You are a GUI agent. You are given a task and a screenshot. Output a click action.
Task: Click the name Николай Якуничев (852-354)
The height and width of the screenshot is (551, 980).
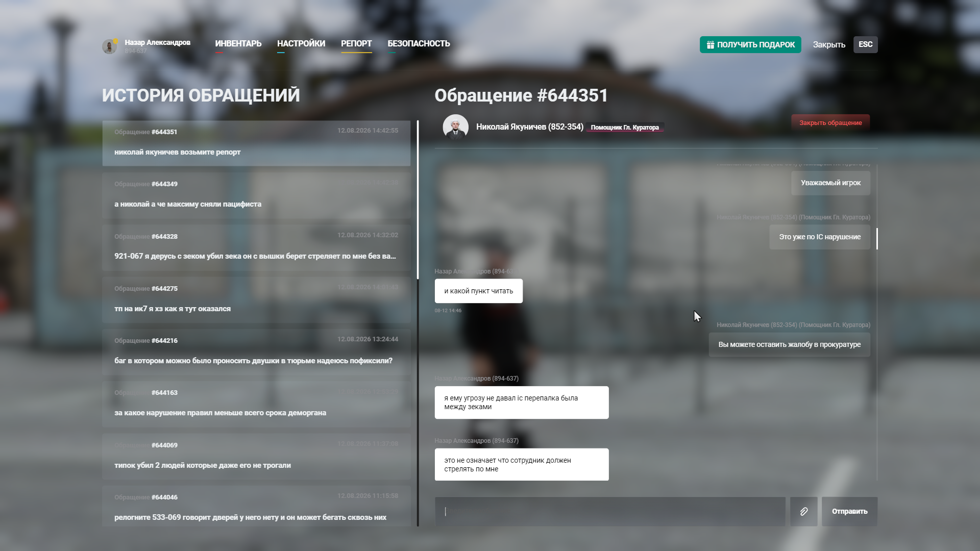point(530,127)
